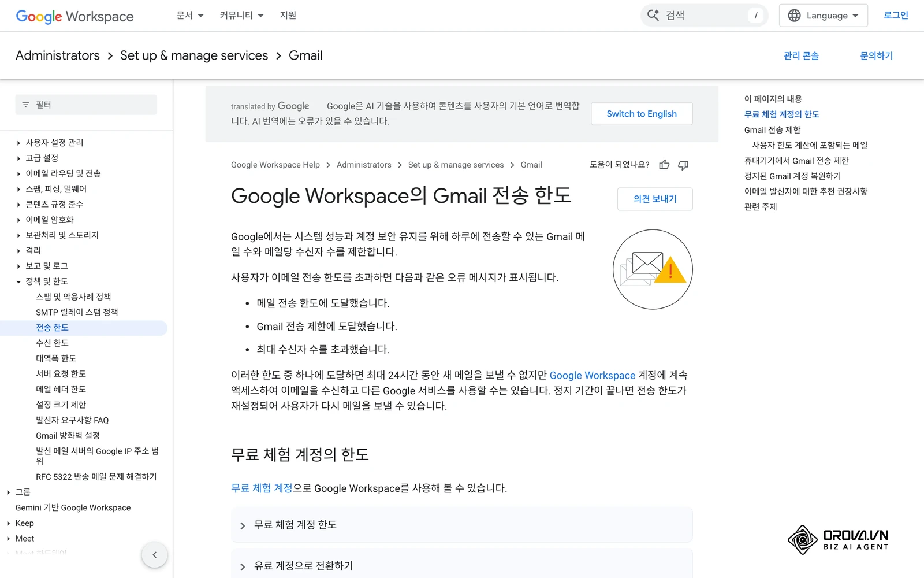The height and width of the screenshot is (578, 924).
Task: Jump to 정지된 Gmail 계정 복원하기 section
Action: pyautogui.click(x=792, y=176)
